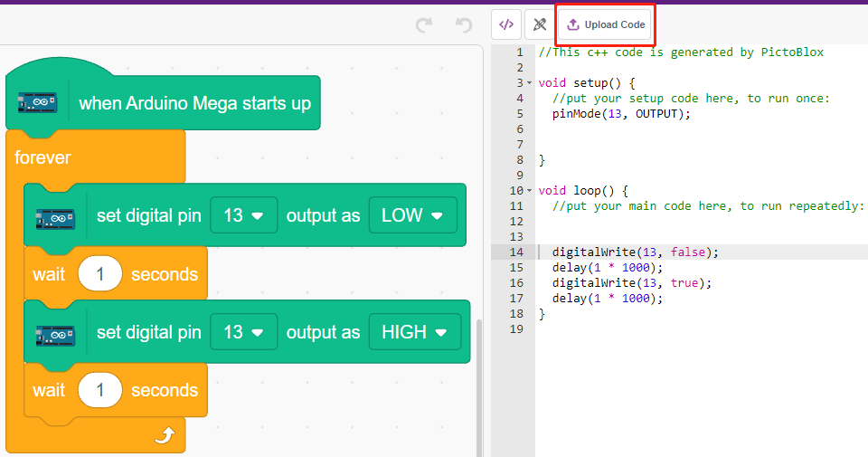868x457 pixels.
Task: Click Arduino board icon on HIGH block
Action: (55, 335)
